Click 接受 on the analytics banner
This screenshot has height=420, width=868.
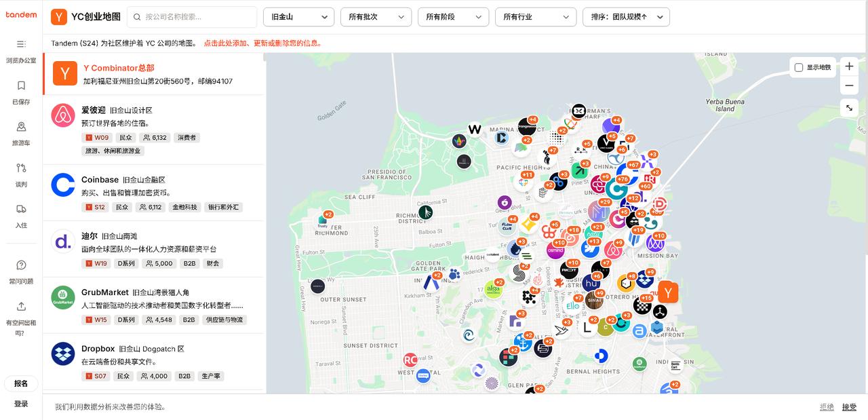[849, 407]
